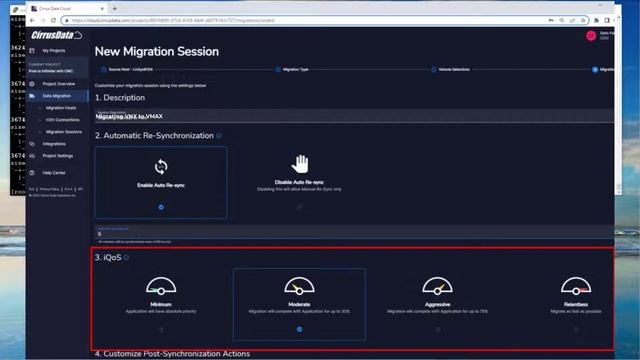Click the New Migration Session heading
The width and height of the screenshot is (640, 360).
pyautogui.click(x=157, y=51)
